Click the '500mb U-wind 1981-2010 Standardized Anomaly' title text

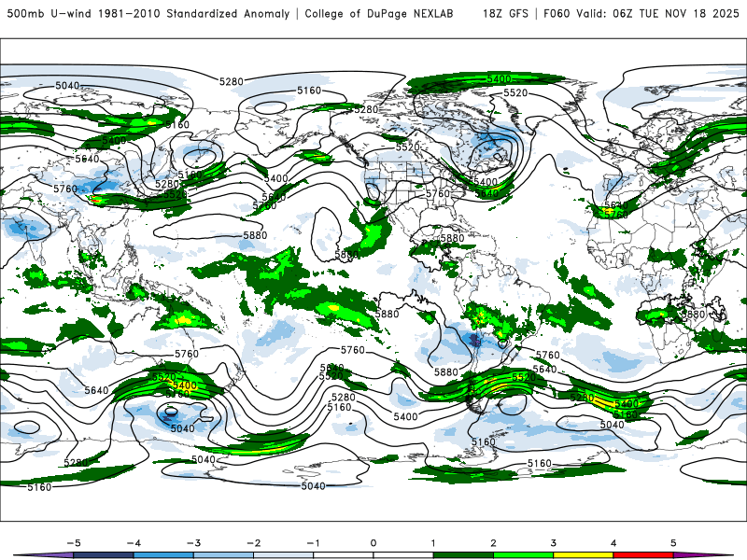(x=148, y=13)
